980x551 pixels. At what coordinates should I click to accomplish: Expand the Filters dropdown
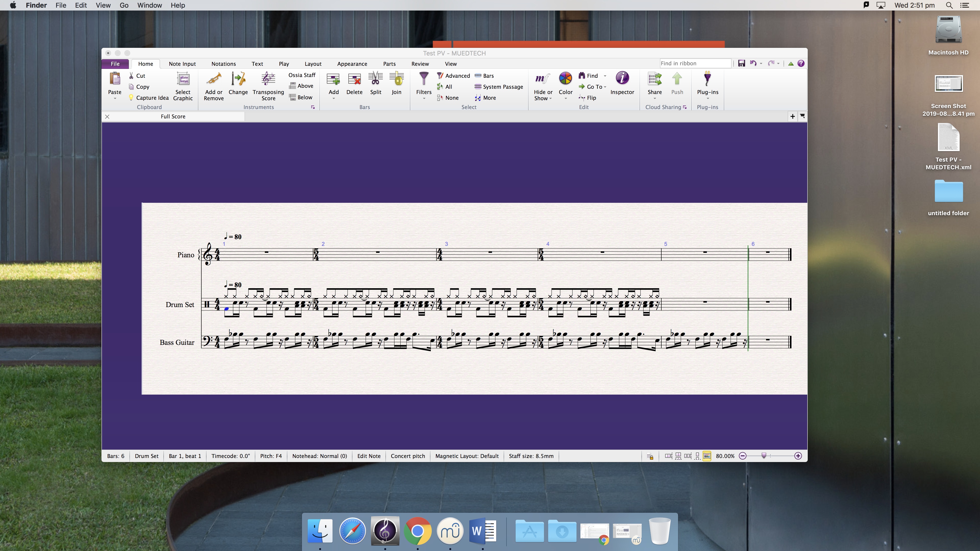pos(423,99)
